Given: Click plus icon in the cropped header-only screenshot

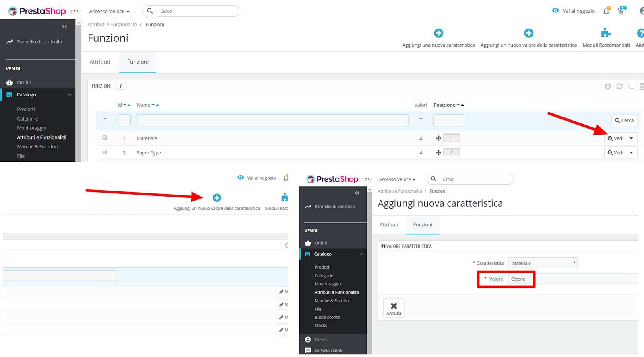Looking at the screenshot, I should click(x=217, y=197).
